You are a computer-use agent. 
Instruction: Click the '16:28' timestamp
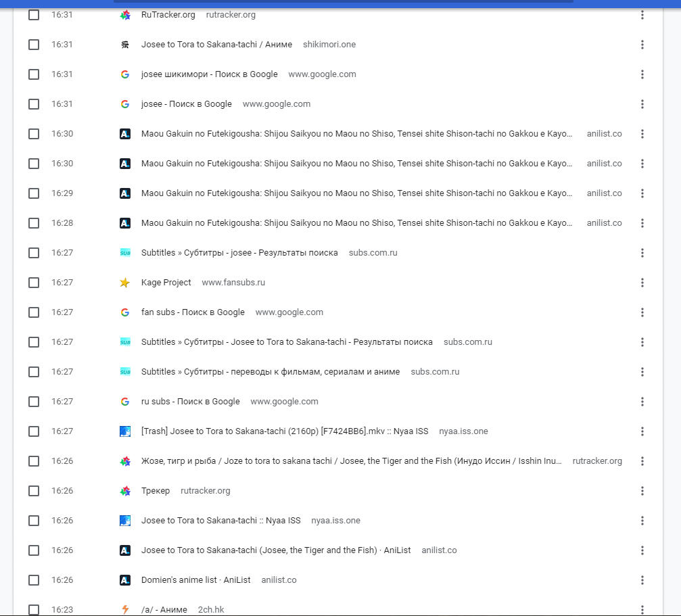pyautogui.click(x=62, y=223)
